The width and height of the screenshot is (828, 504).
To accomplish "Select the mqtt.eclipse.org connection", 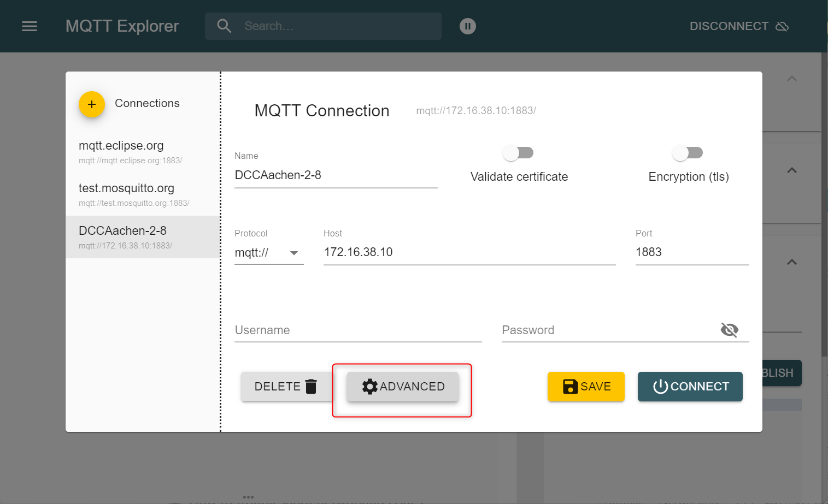I will click(143, 152).
